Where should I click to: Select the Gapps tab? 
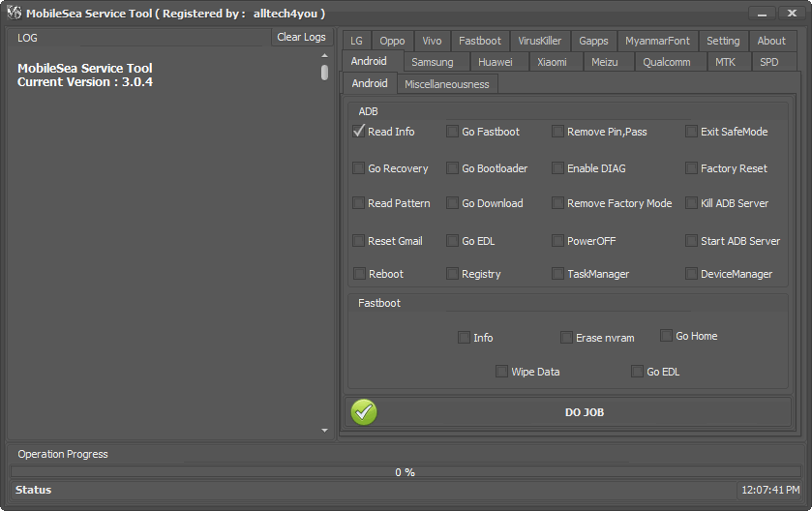pos(593,41)
